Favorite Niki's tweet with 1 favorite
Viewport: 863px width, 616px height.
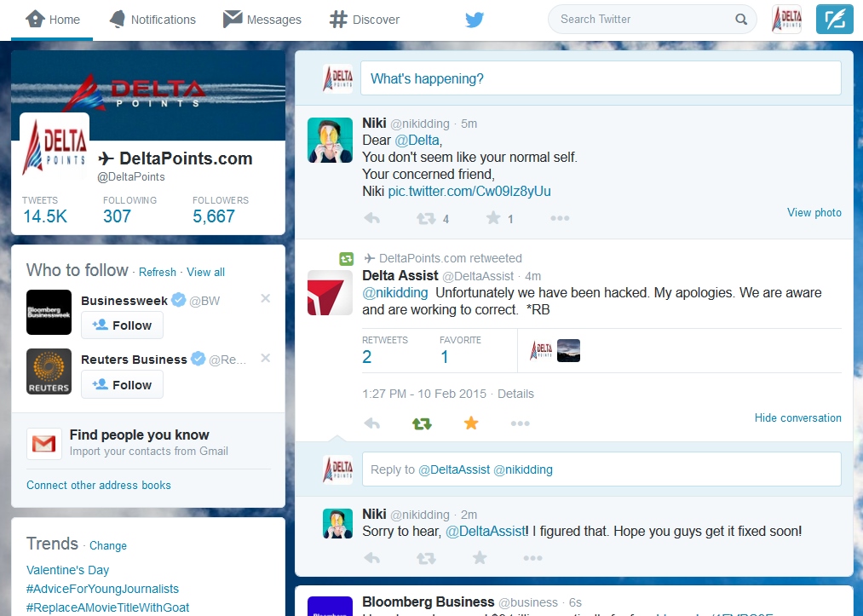[493, 219]
